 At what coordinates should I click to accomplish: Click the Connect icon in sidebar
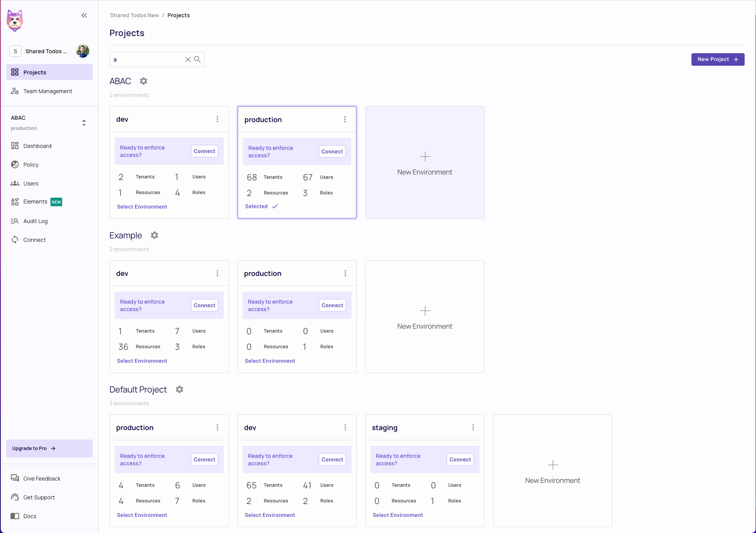16,239
